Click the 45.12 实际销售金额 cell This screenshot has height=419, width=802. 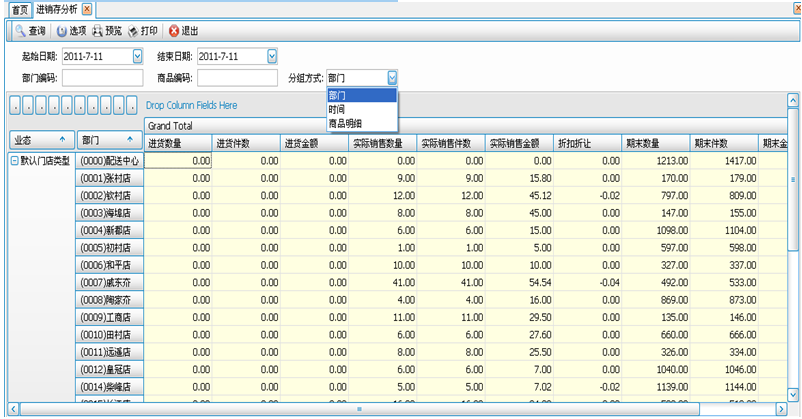[x=519, y=196]
